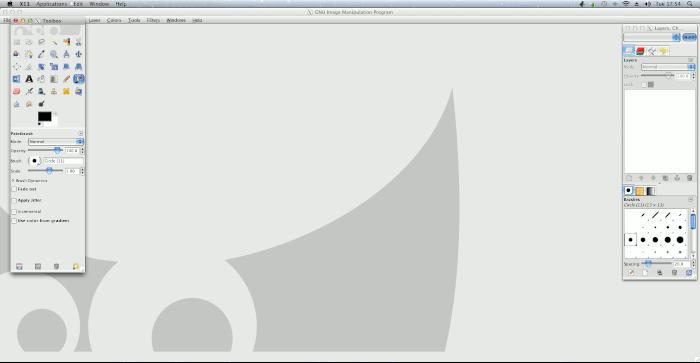The width and height of the screenshot is (700, 363).
Task: Select the Measure compass tool
Action: pyautogui.click(x=67, y=54)
